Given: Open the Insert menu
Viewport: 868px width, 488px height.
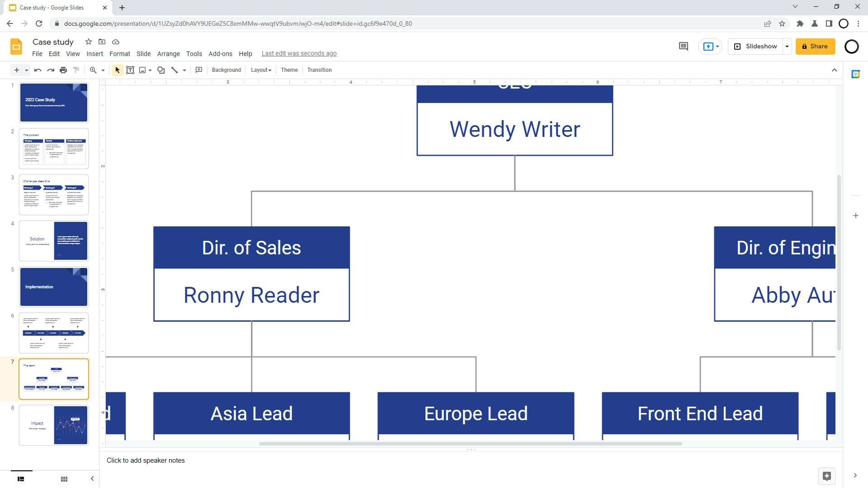Looking at the screenshot, I should pyautogui.click(x=95, y=54).
